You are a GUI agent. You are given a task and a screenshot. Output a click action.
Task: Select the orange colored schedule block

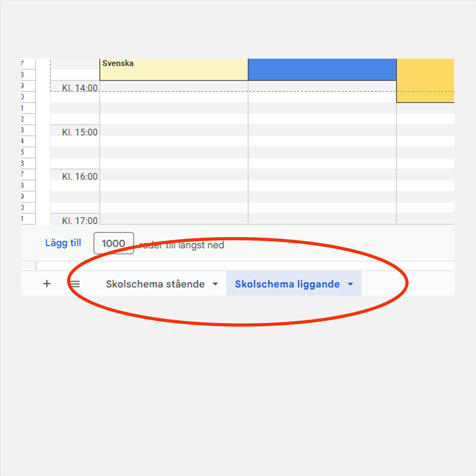click(425, 81)
